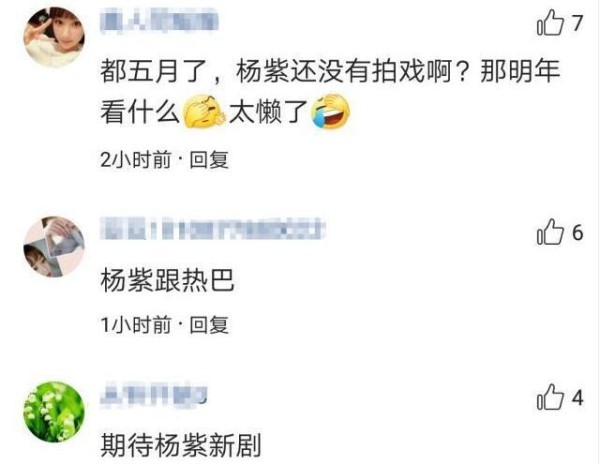Tap thumbs-up icon on 杨紫跟热巴 comment

point(550,232)
